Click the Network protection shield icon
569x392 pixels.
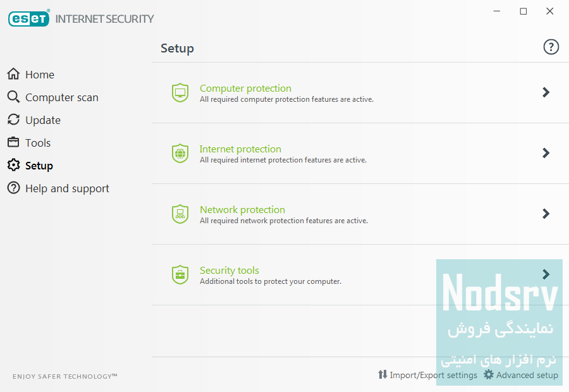point(180,214)
